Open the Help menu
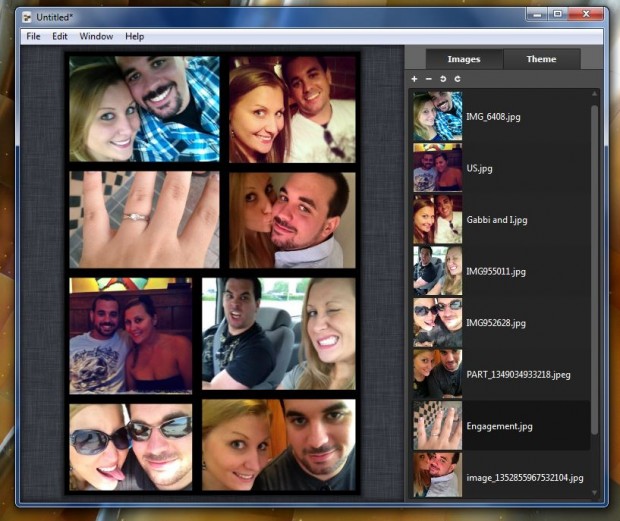Screen dimensions: 620x521 pyautogui.click(x=134, y=36)
